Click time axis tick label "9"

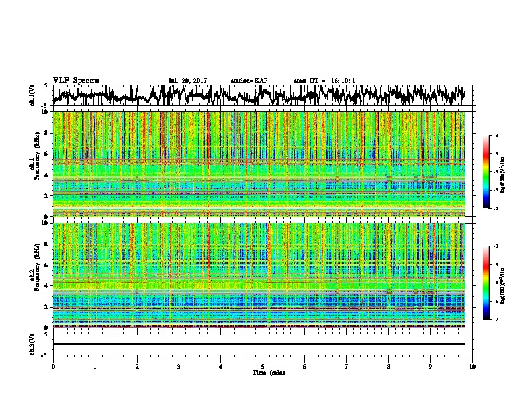(430, 367)
